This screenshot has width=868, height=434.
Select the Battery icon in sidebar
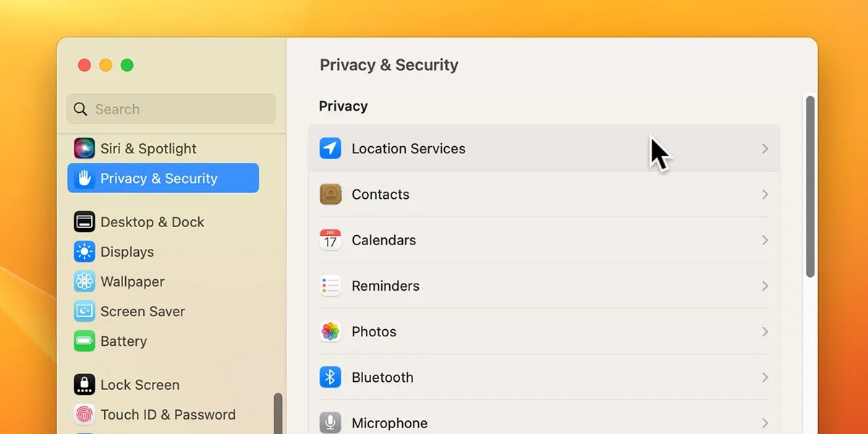(x=84, y=341)
